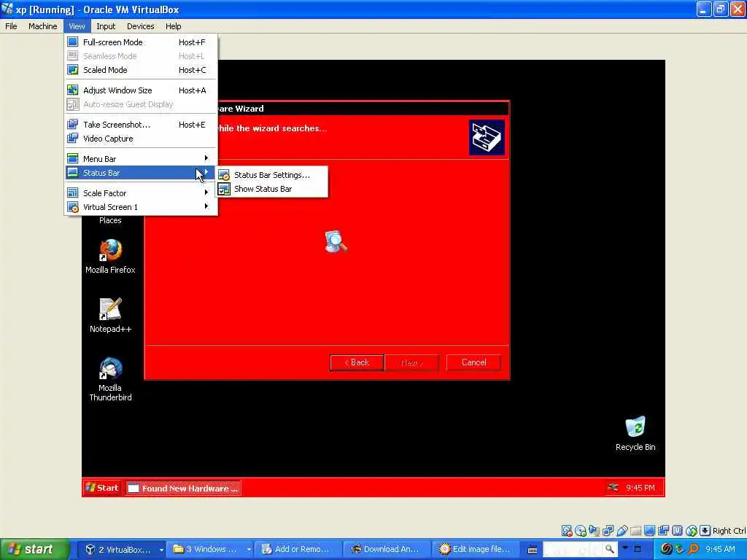Screen dimensions: 747x560
Task: Click the highlighted Status Bar menu entry
Action: [141, 173]
